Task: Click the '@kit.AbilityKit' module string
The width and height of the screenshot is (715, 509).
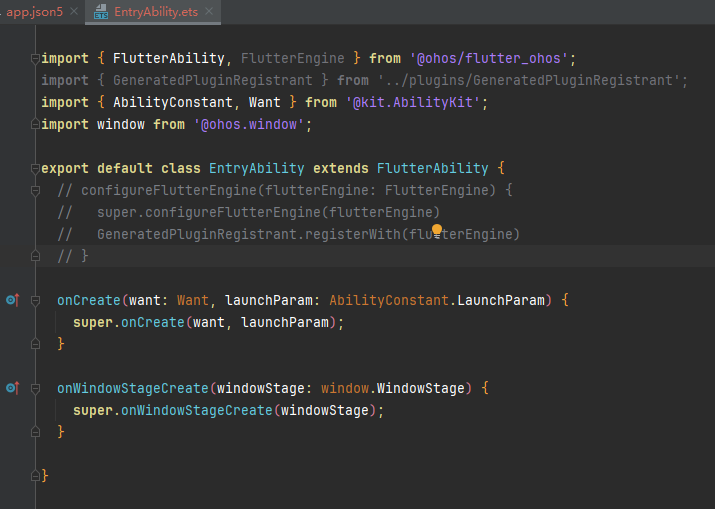Action: click(x=413, y=102)
